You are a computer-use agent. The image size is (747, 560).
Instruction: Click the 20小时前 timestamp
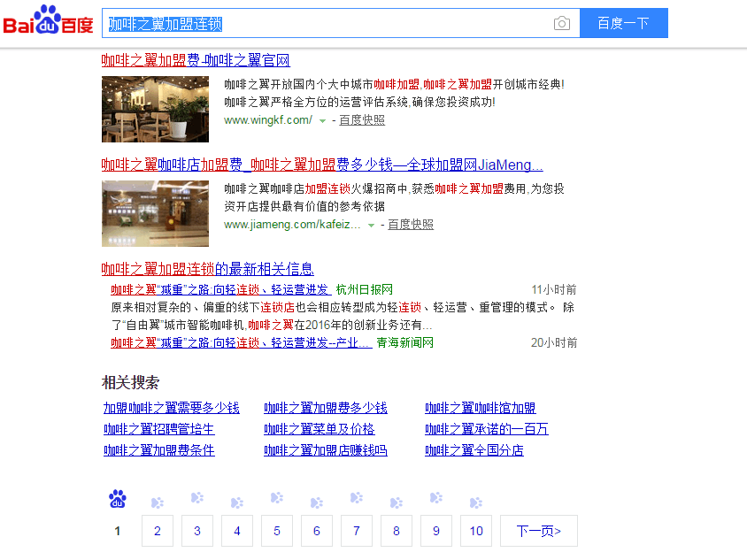pyautogui.click(x=554, y=343)
